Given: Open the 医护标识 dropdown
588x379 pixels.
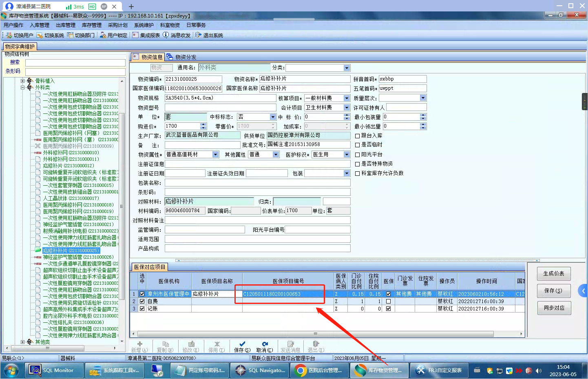Looking at the screenshot, I should [347, 155].
